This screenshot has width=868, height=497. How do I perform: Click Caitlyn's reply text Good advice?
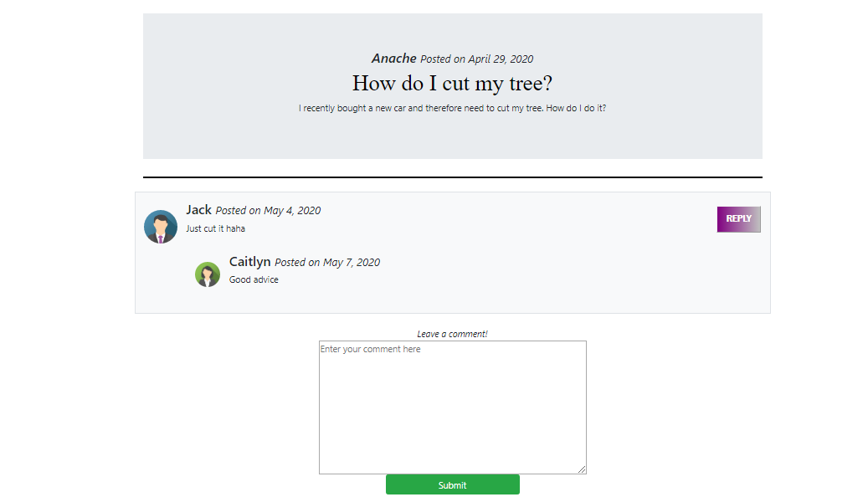[x=254, y=280]
